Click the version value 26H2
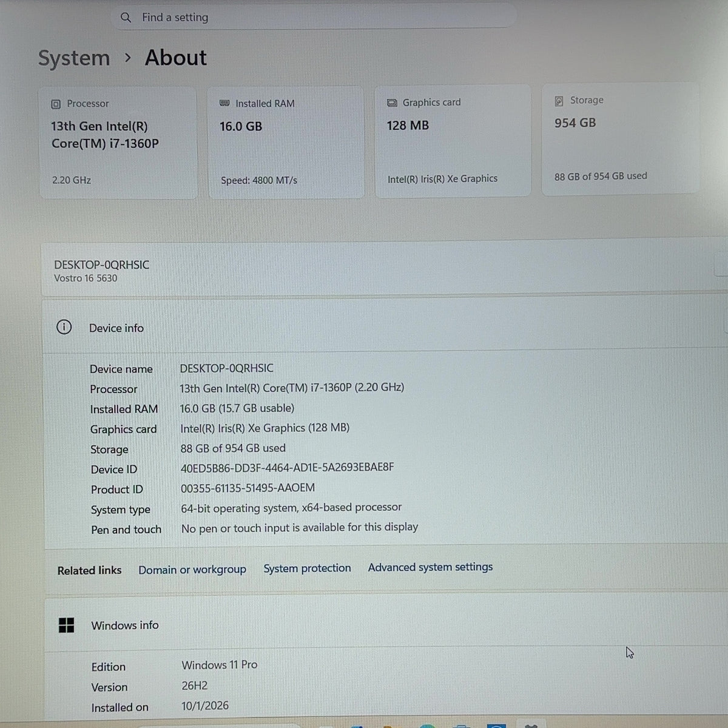This screenshot has width=728, height=728. 194,686
